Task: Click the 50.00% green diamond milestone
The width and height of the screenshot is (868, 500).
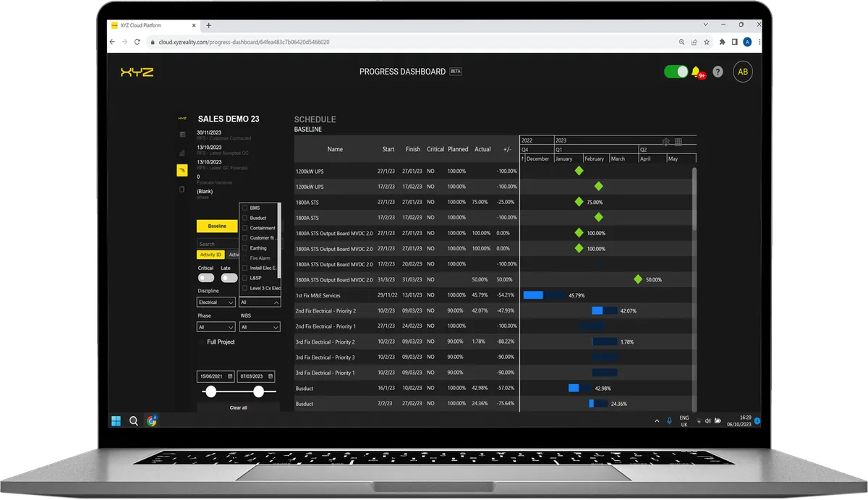Action: [x=638, y=279]
